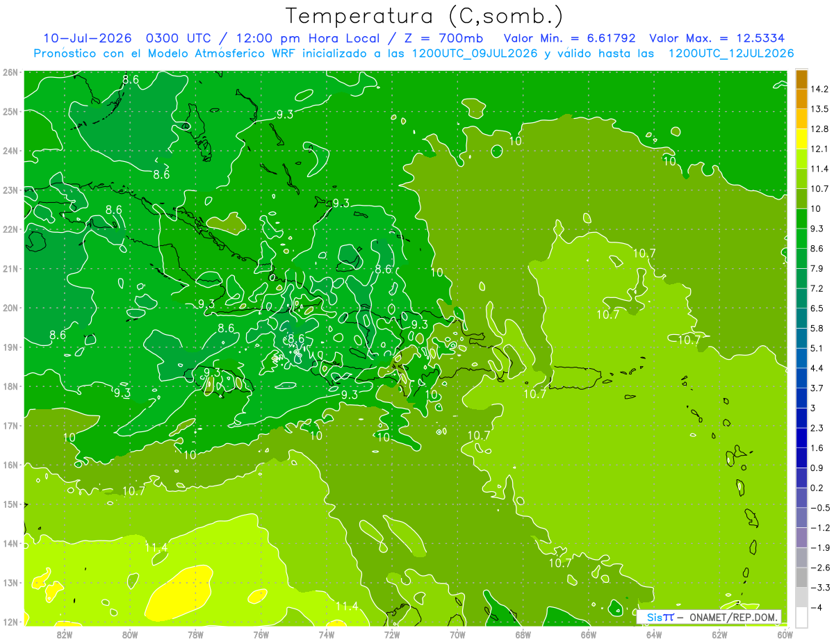Click the "-2.6" colorbar scale label
This screenshot has height=644, width=834.
click(x=819, y=568)
